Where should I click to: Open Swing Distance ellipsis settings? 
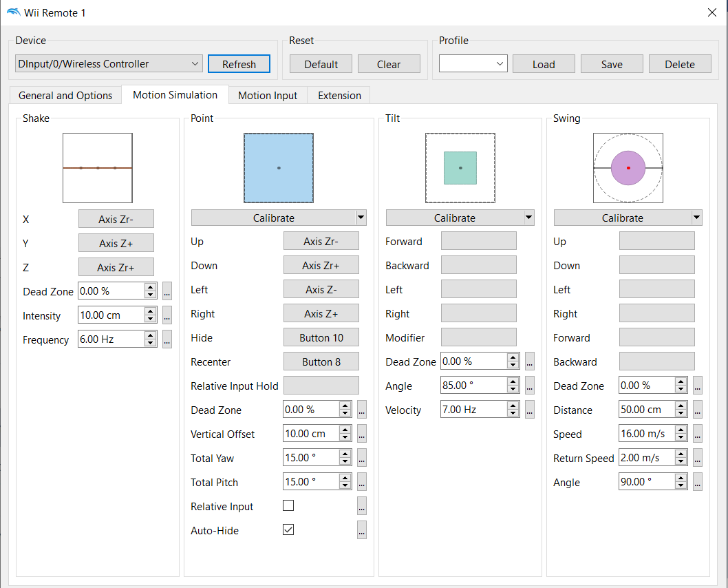[697, 410]
